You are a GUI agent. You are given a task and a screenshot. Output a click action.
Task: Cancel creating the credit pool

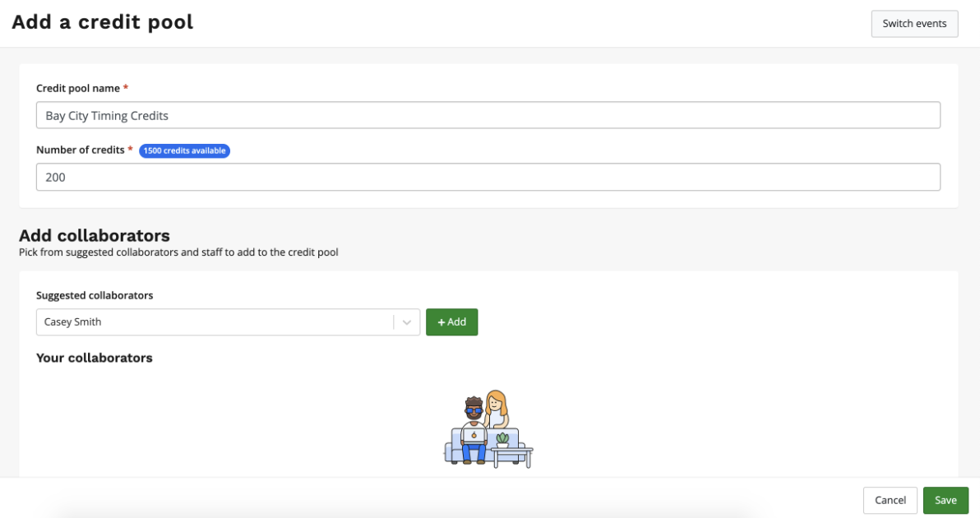[890, 500]
